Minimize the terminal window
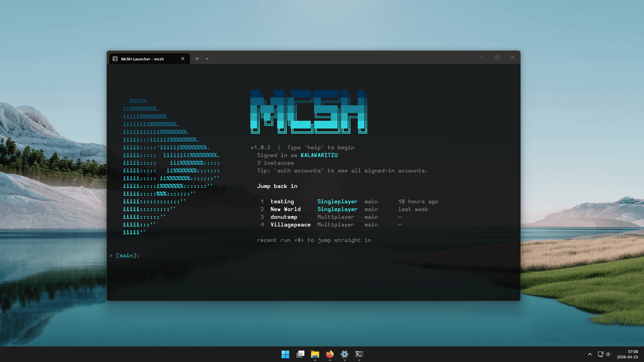Viewport: 644px width, 362px height. pyautogui.click(x=482, y=57)
